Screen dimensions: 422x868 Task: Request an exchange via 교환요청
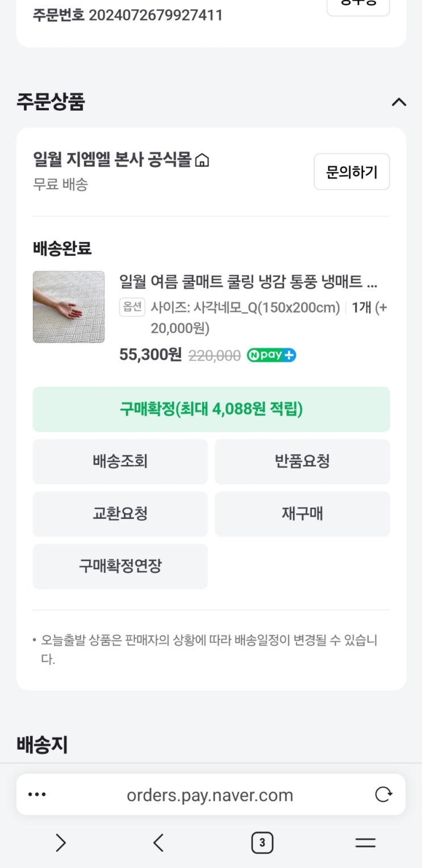pyautogui.click(x=120, y=514)
